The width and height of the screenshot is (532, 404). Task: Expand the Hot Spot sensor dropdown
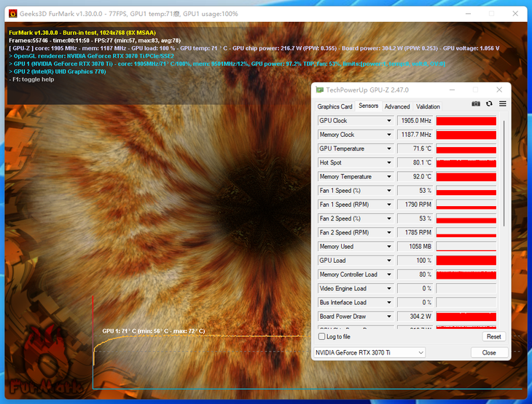(388, 163)
